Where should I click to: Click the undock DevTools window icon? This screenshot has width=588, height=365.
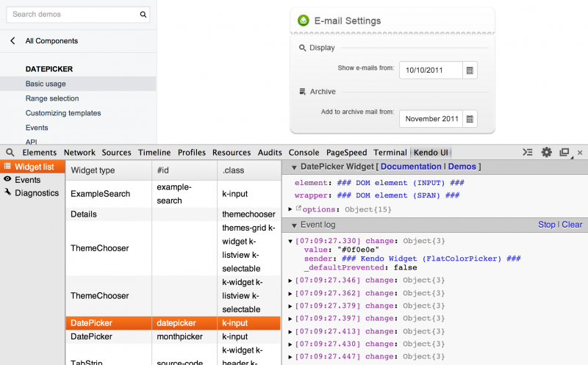[564, 153]
